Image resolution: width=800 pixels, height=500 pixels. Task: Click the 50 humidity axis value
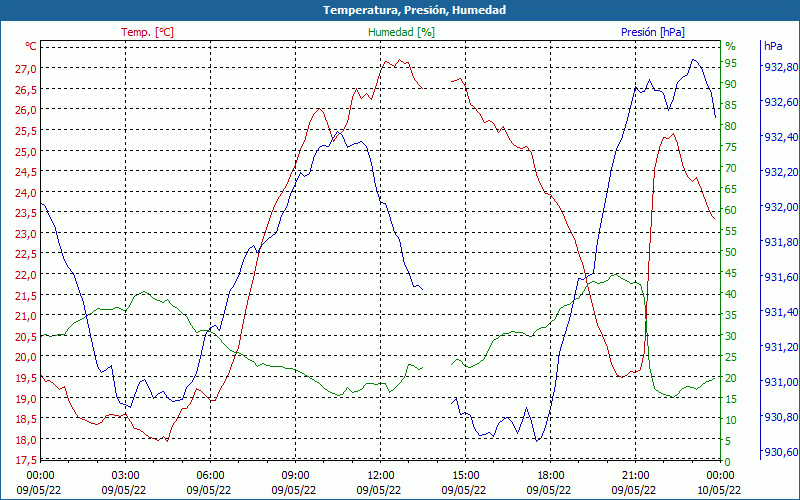(731, 252)
